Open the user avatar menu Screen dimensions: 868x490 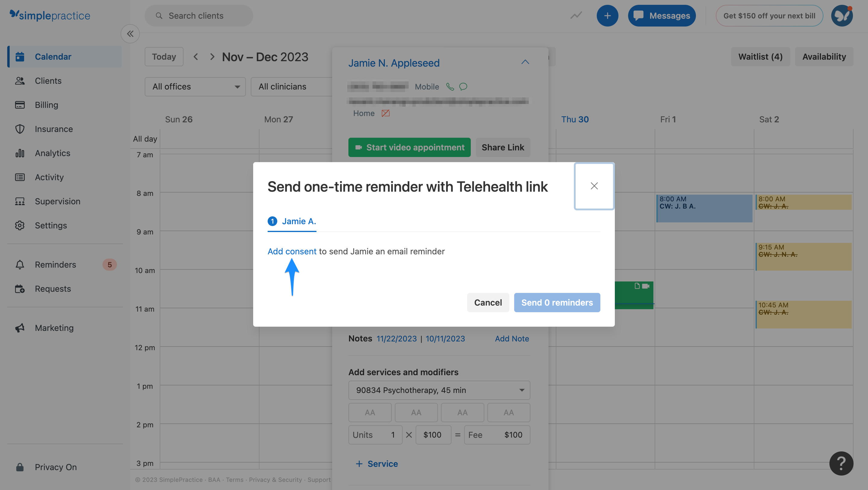tap(842, 15)
